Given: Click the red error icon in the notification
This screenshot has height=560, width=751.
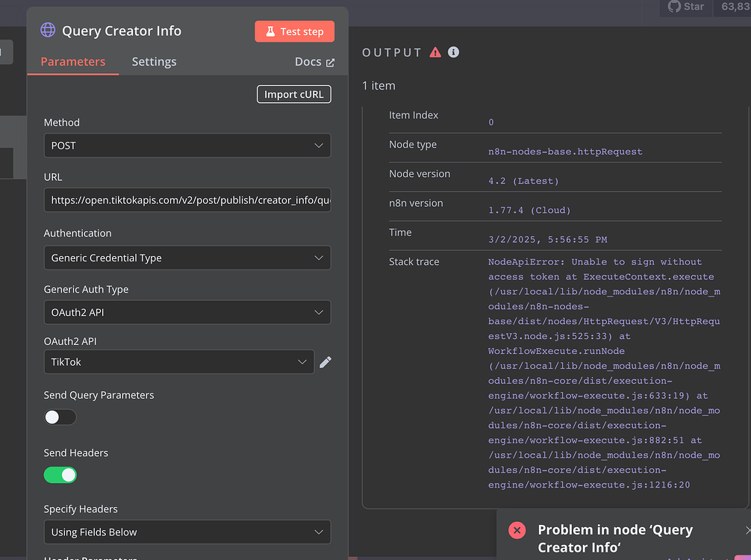Looking at the screenshot, I should click(x=517, y=530).
